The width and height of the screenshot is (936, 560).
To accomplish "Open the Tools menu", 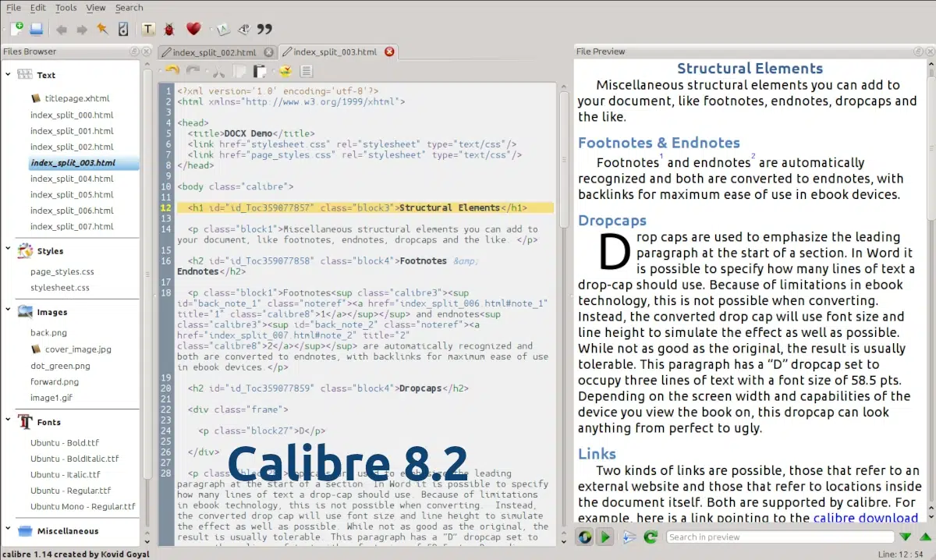I will click(x=66, y=8).
